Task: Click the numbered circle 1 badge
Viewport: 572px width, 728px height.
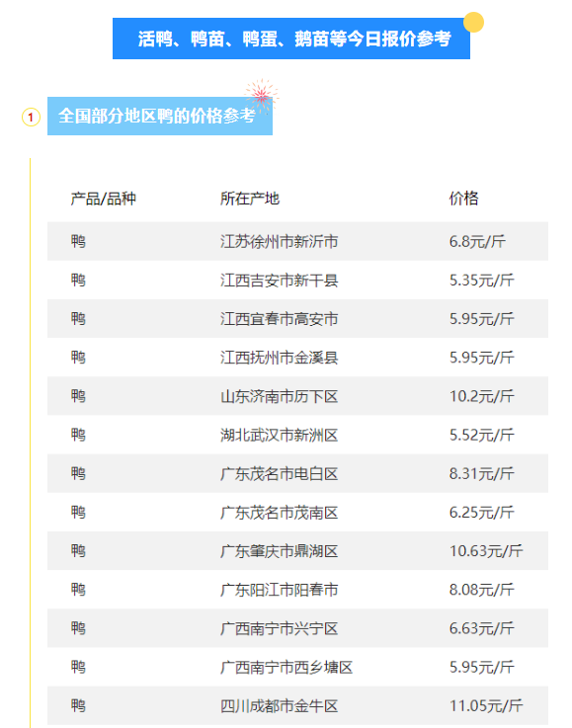Action: pos(31,117)
